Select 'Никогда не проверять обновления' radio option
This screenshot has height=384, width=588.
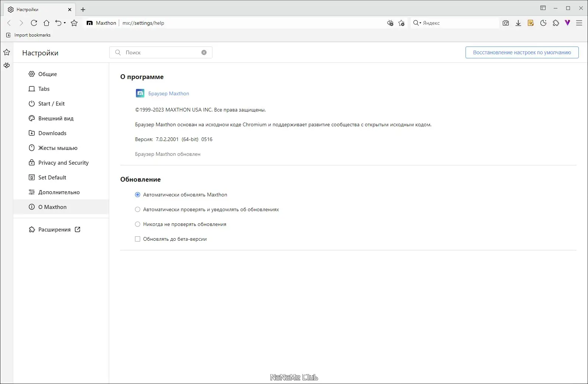tap(138, 224)
